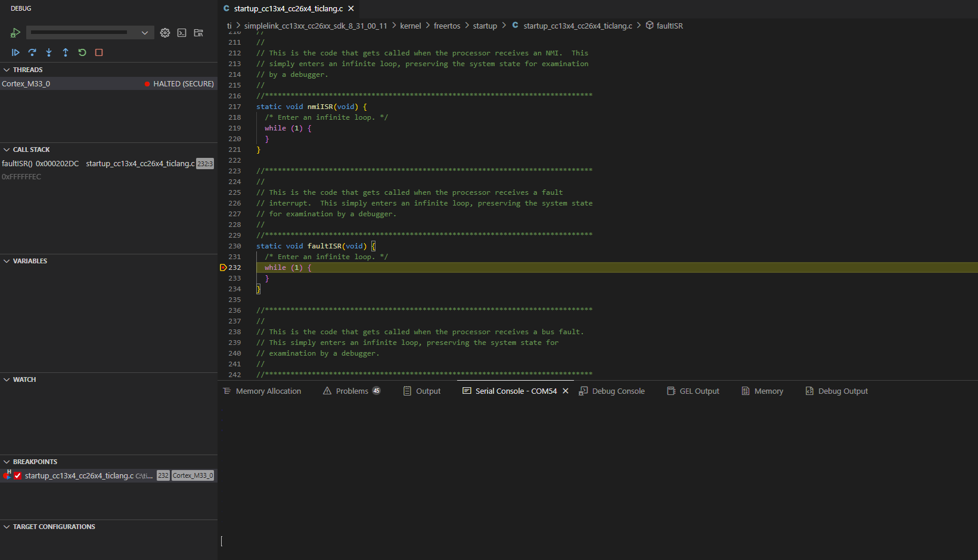The image size is (978, 560).
Task: Collapse the THREADS section
Action: pyautogui.click(x=7, y=70)
